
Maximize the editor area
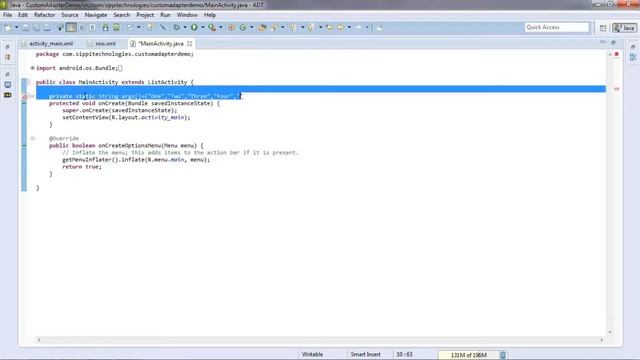coord(613,42)
